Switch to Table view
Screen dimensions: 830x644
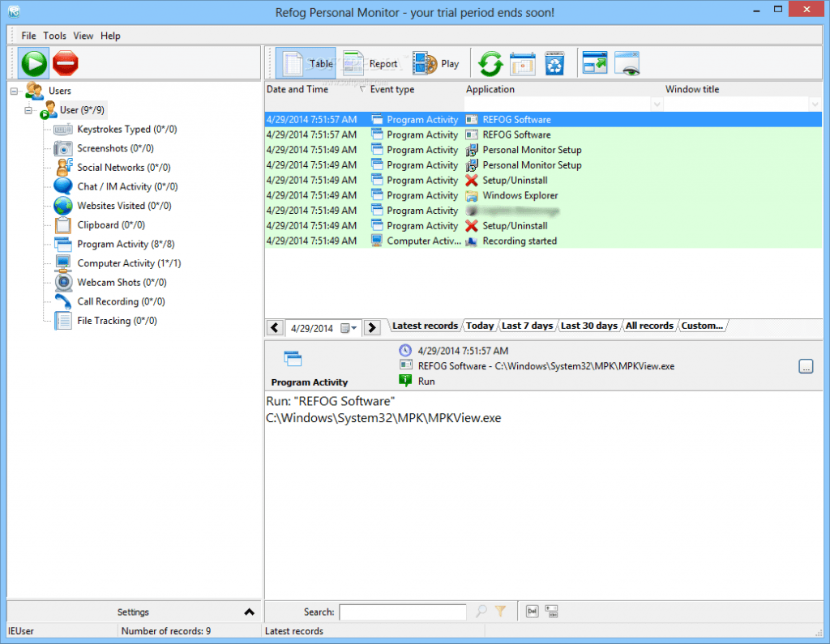[306, 63]
